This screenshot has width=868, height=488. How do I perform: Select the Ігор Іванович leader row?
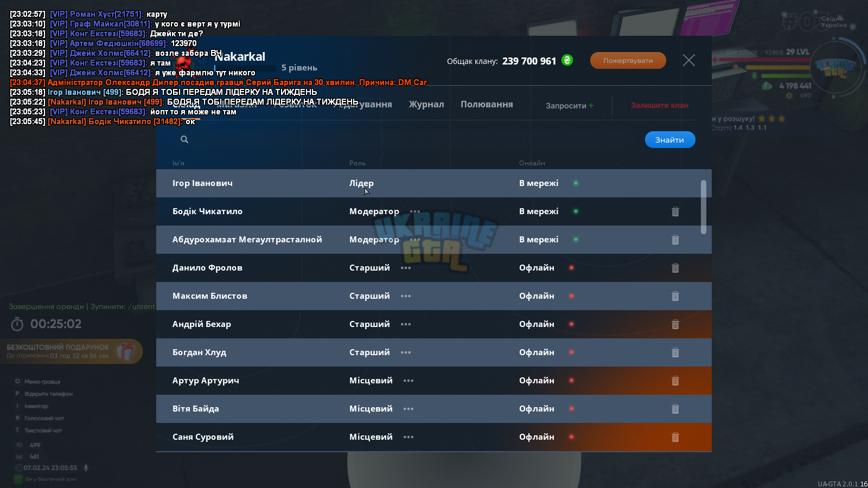[x=434, y=183]
